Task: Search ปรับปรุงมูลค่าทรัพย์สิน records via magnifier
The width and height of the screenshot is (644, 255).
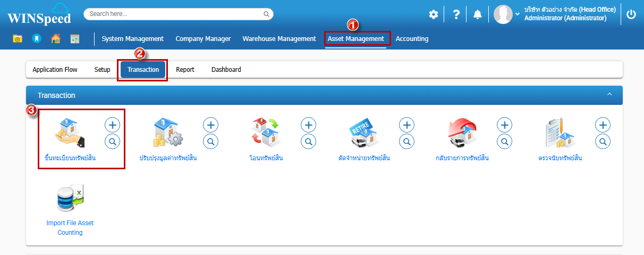Action: point(211,142)
